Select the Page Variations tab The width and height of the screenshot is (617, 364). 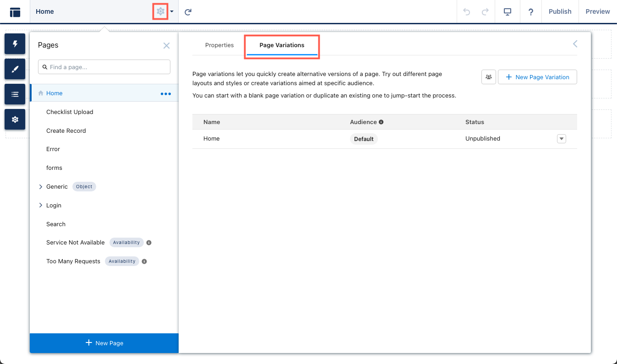coord(282,45)
